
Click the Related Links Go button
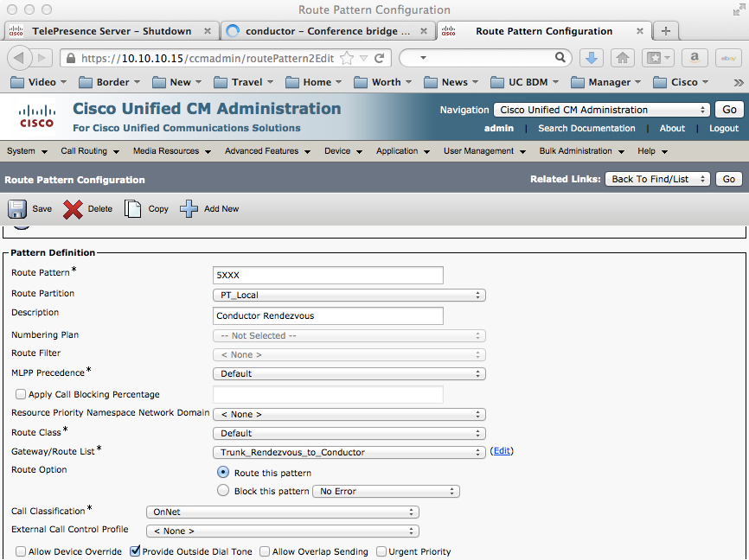coord(729,179)
